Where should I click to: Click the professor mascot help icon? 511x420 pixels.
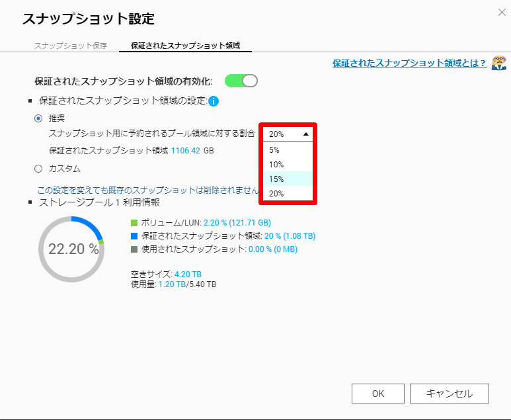coord(499,63)
